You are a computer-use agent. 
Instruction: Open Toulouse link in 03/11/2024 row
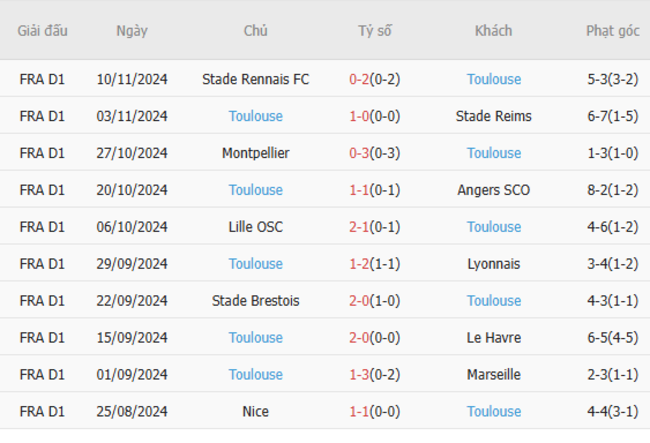coord(255,116)
